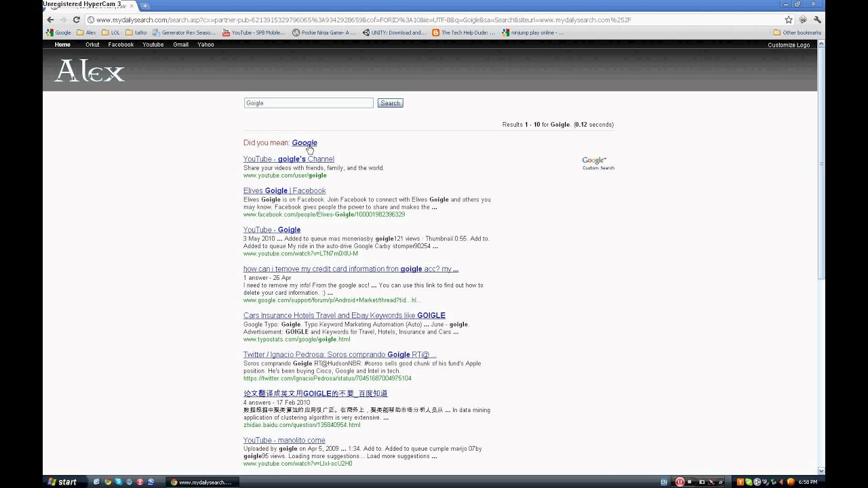Follow the 'Did you mean: Google' suggestion
868x488 pixels.
304,143
